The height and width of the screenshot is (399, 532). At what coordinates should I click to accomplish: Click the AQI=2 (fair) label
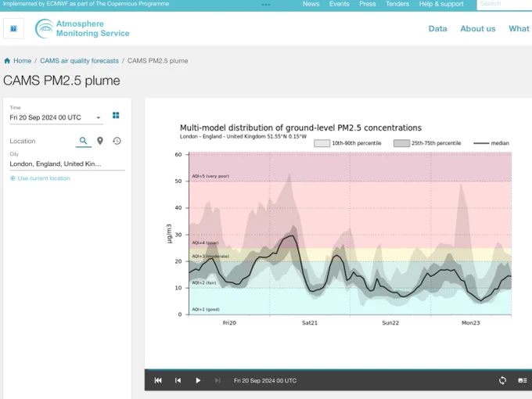204,282
